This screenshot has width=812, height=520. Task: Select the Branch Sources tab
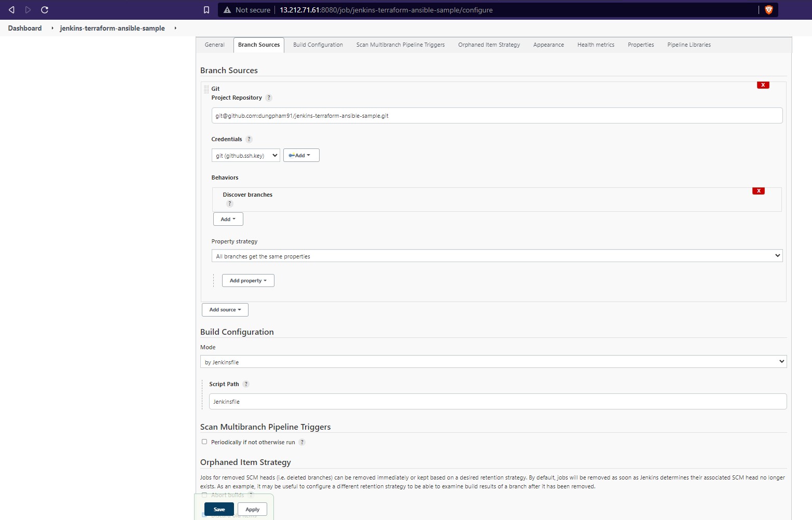pos(259,45)
